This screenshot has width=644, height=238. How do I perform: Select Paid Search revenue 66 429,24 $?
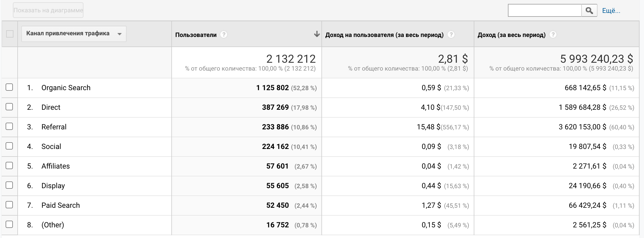[588, 205]
